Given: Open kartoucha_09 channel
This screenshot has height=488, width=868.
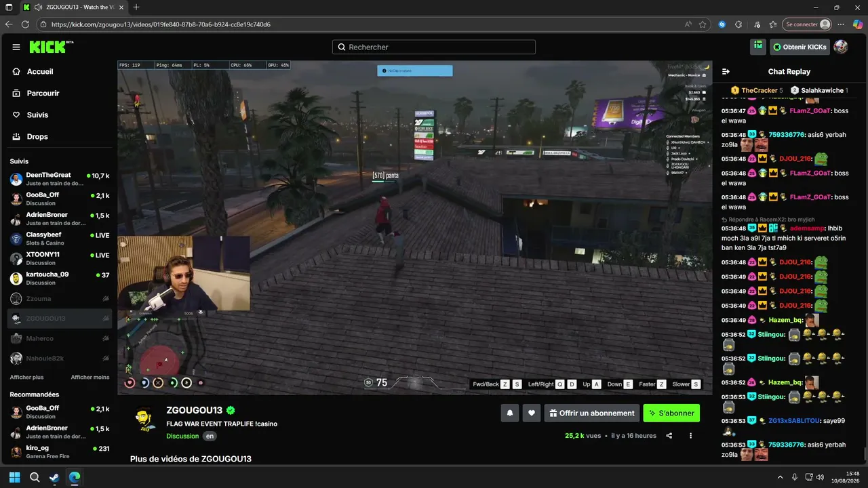Looking at the screenshot, I should (60, 278).
